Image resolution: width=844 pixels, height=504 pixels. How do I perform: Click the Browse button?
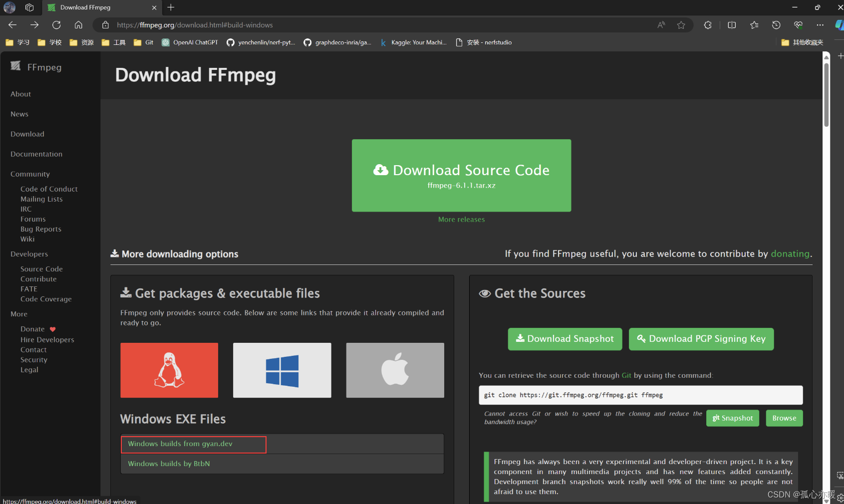(784, 418)
